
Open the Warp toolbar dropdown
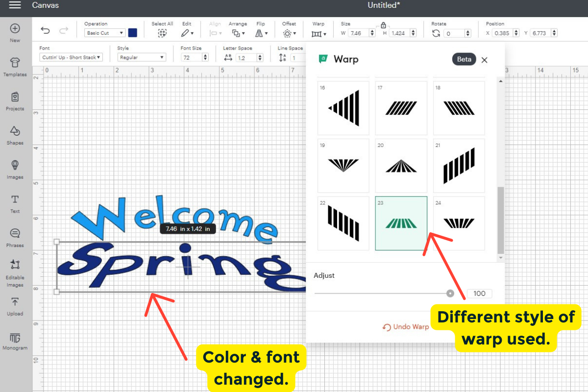[318, 33]
